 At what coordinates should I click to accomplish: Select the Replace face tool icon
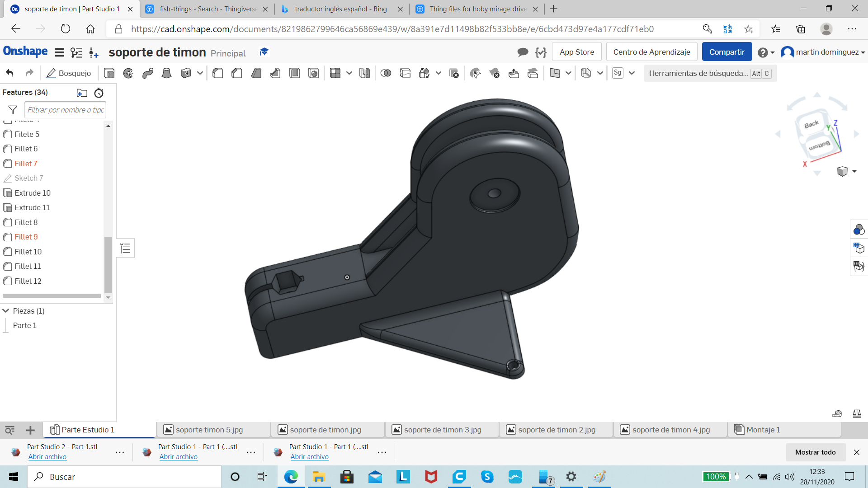(533, 73)
